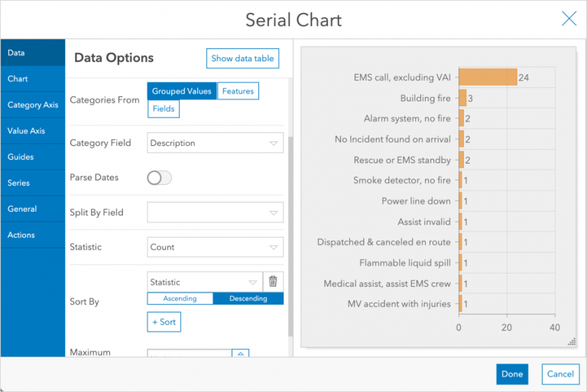Toggle the Parse Dates switch
The width and height of the screenshot is (587, 392).
160,177
